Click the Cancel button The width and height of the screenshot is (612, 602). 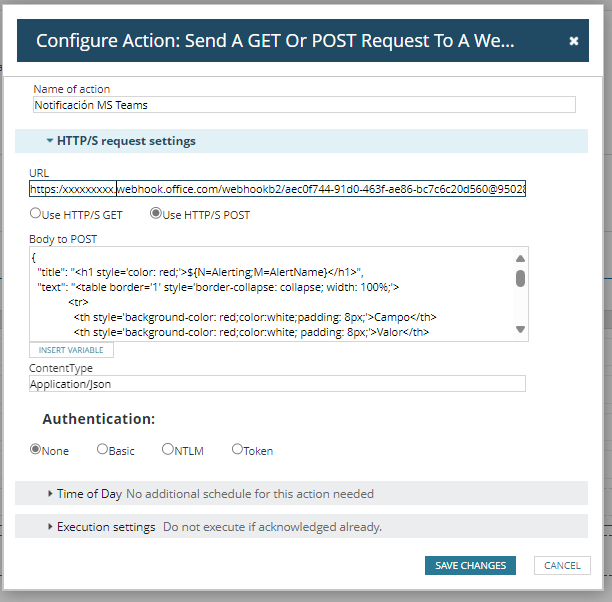click(562, 565)
